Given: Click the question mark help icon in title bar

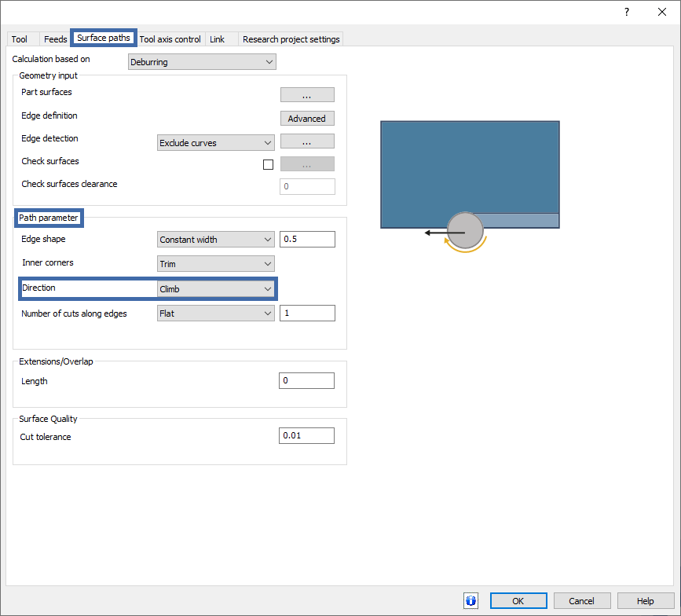Looking at the screenshot, I should tap(626, 12).
